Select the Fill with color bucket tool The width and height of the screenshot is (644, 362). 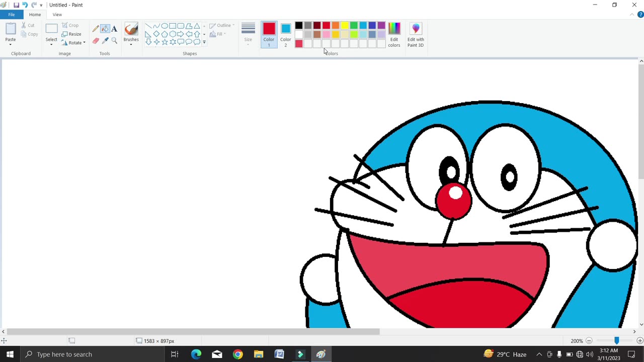coord(105,29)
